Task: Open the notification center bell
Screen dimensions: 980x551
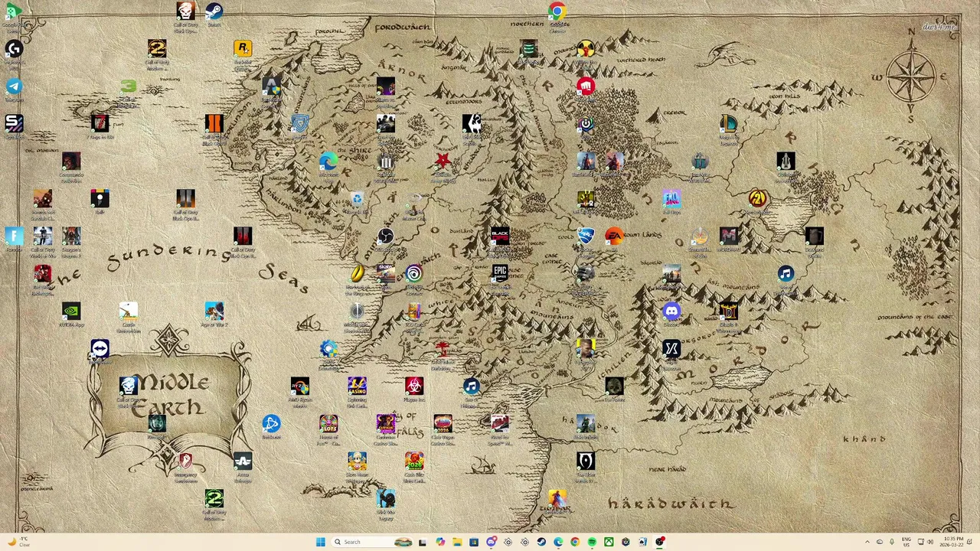Action: click(x=969, y=542)
